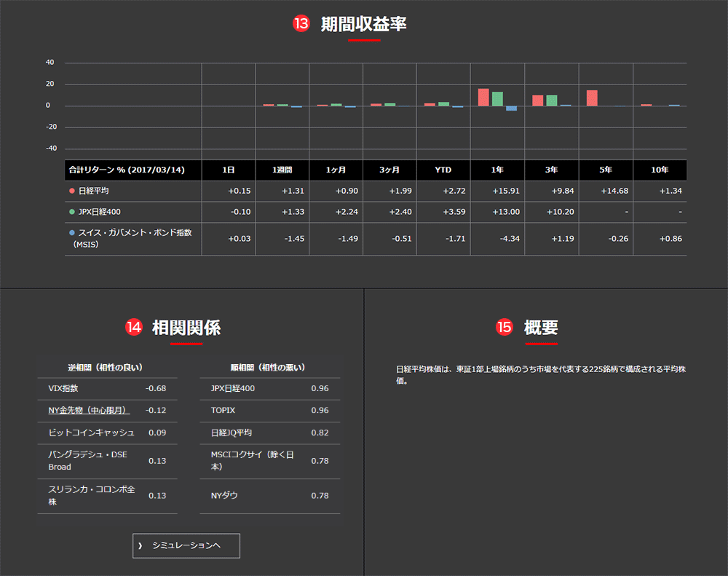Open the VIX指数 link
Screen dimensions: 728x576
[x=63, y=388]
